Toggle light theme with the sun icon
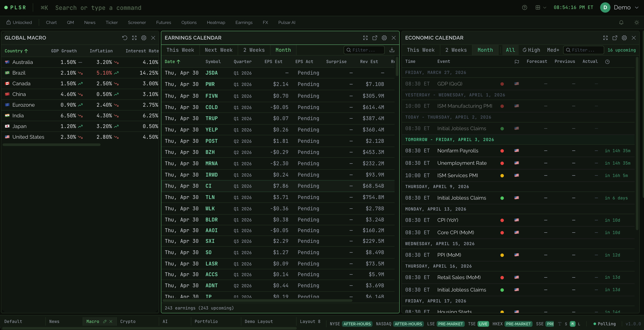 637,22
